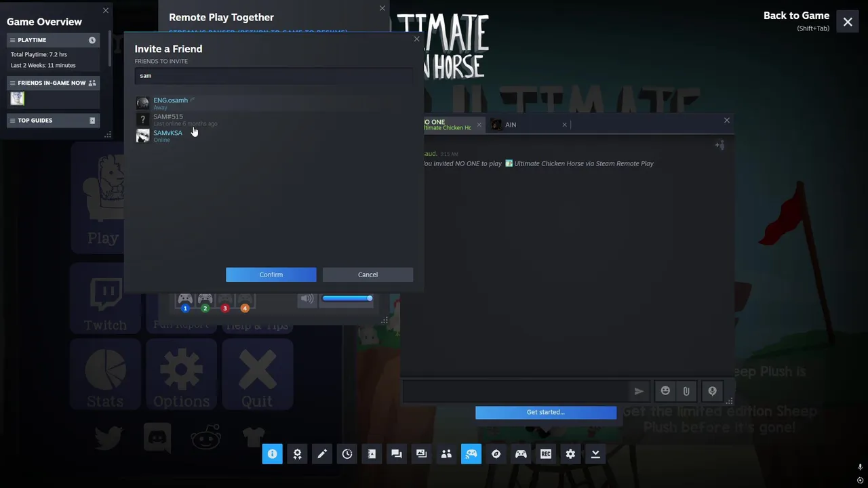The width and height of the screenshot is (868, 488).
Task: Open Discussions using the chat bubbles icon
Action: 397,454
